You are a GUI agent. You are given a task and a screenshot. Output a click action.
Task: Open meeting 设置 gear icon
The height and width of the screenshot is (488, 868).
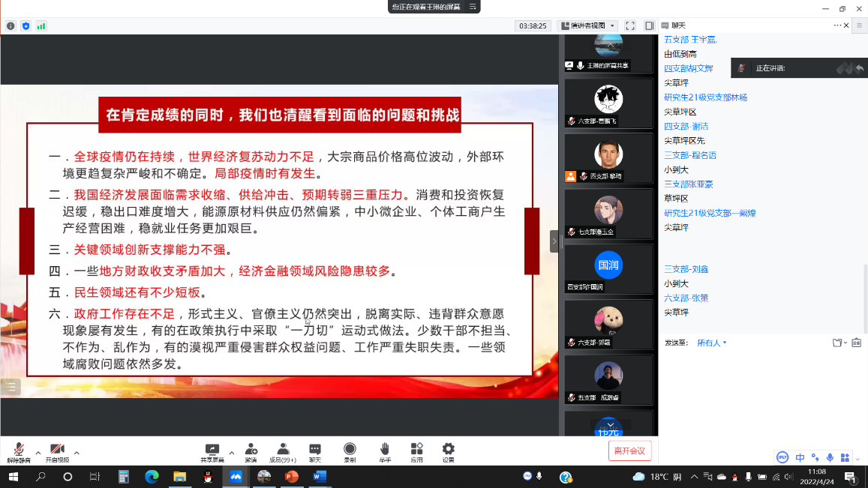[448, 451]
